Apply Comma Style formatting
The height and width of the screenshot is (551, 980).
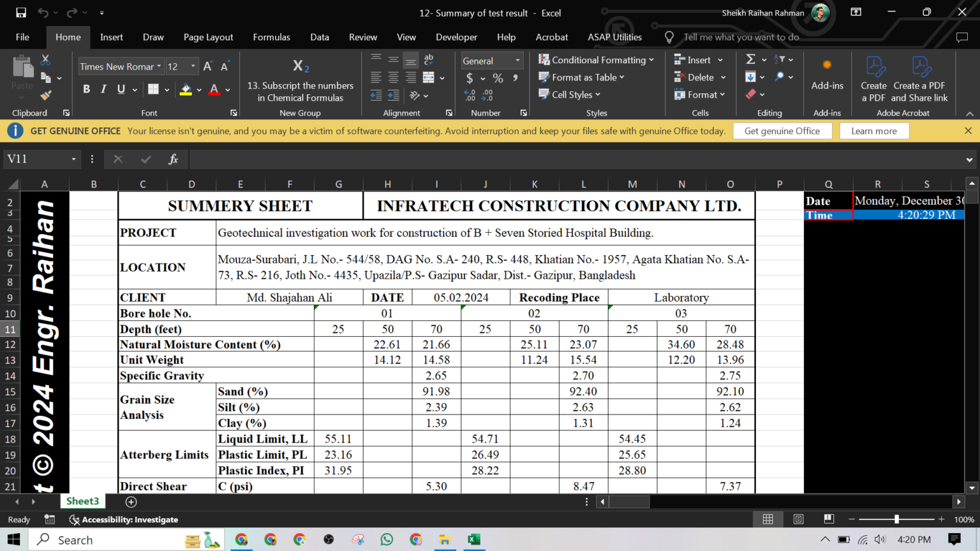[515, 78]
